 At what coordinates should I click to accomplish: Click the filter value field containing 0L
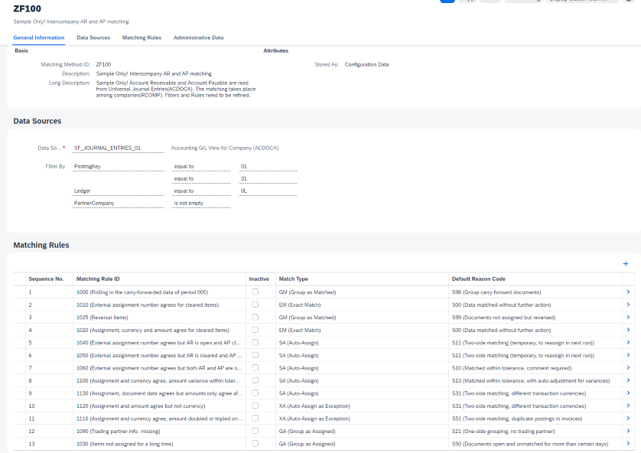click(268, 191)
